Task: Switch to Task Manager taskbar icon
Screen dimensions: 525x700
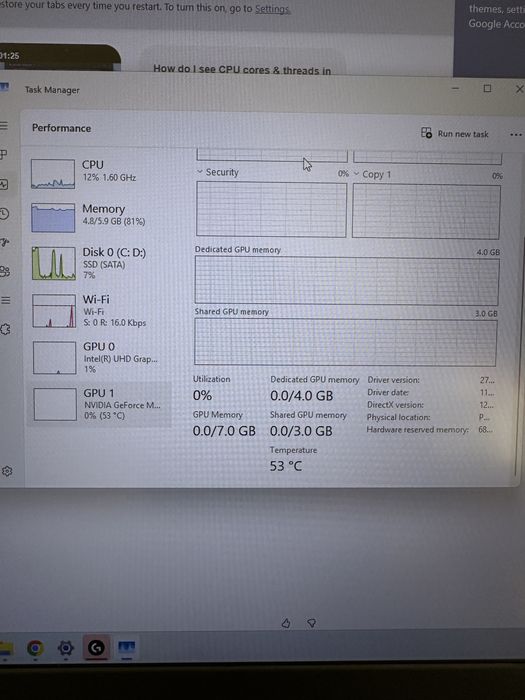Action: [126, 647]
